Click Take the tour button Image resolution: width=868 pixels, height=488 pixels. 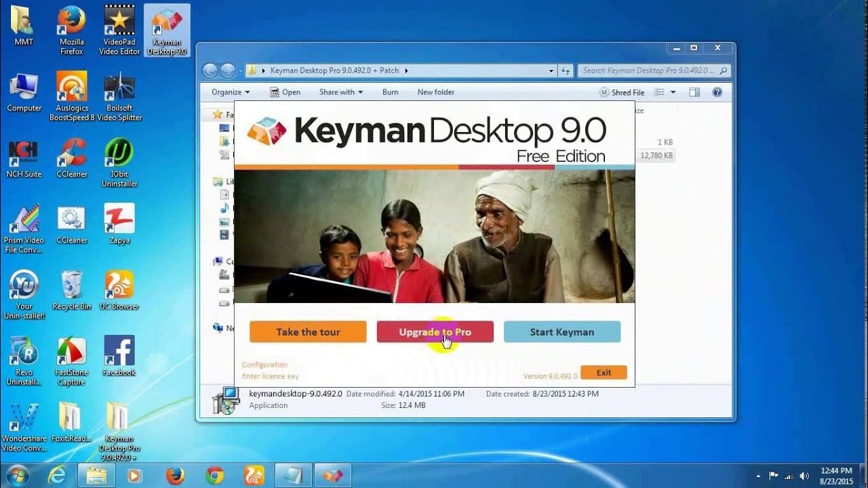coord(308,332)
